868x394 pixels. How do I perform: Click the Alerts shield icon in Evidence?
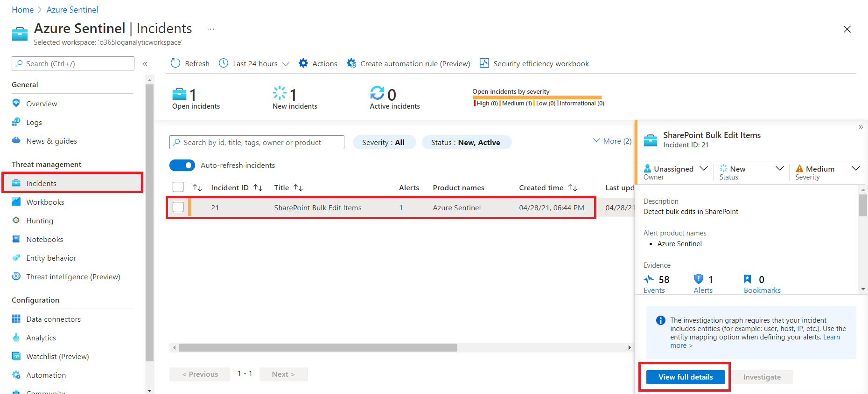(x=699, y=279)
